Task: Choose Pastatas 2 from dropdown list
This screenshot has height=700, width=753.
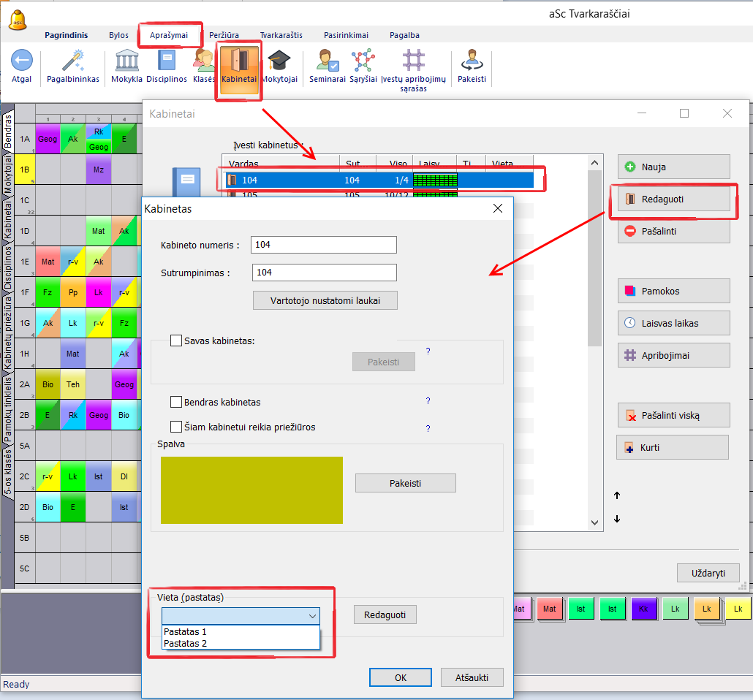Action: [x=186, y=643]
